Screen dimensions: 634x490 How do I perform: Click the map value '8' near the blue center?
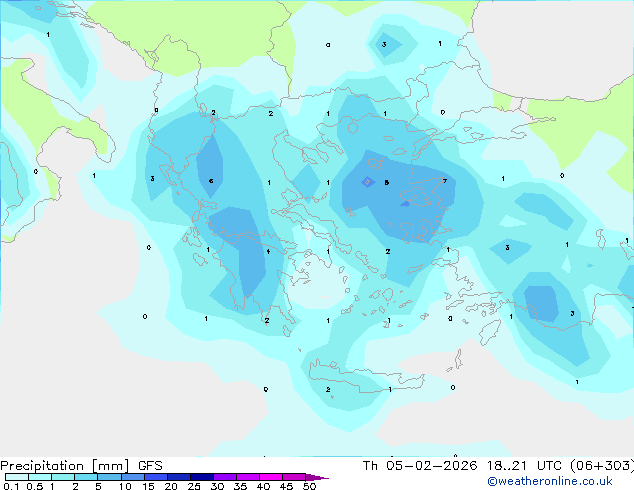(x=387, y=182)
